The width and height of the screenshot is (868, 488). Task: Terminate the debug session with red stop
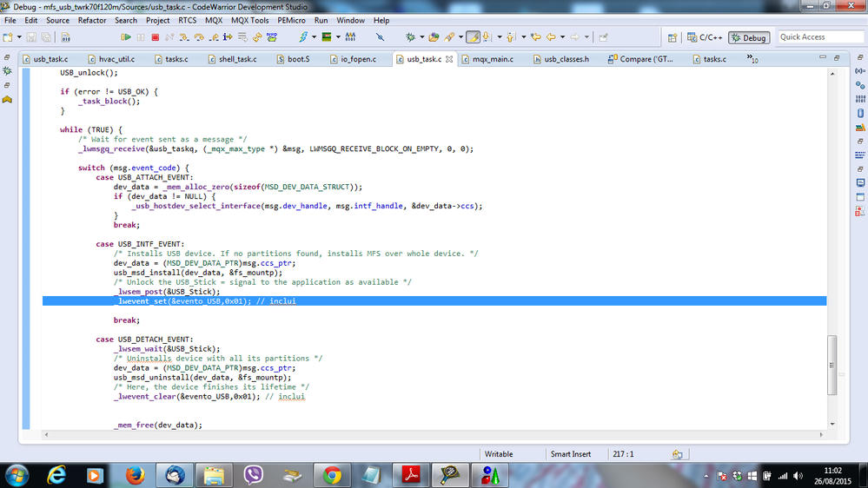click(x=155, y=37)
